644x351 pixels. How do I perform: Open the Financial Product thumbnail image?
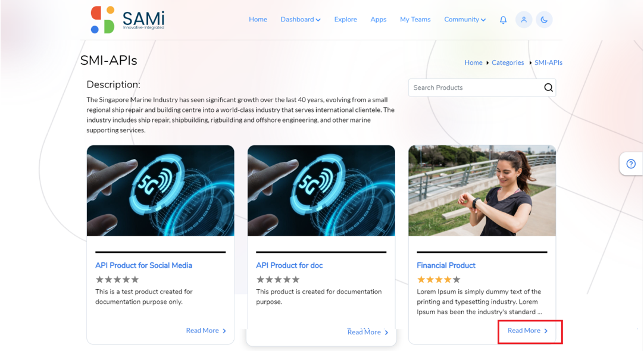(x=482, y=190)
